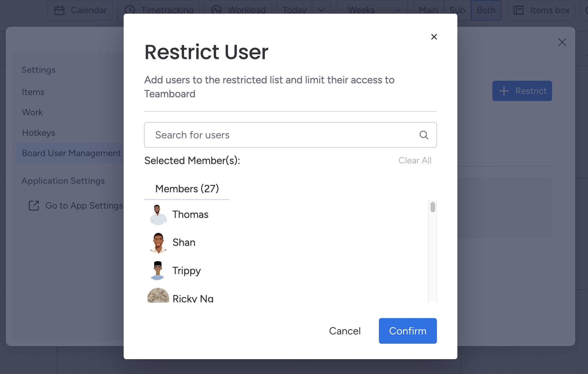This screenshot has height=374, width=588.
Task: Click the search magnifier icon
Action: pos(423,135)
